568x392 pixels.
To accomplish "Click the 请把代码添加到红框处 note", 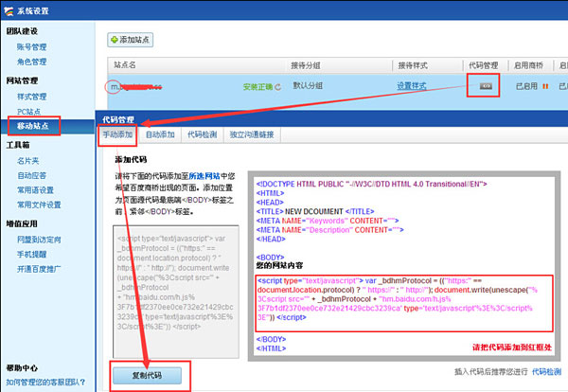I will (512, 347).
